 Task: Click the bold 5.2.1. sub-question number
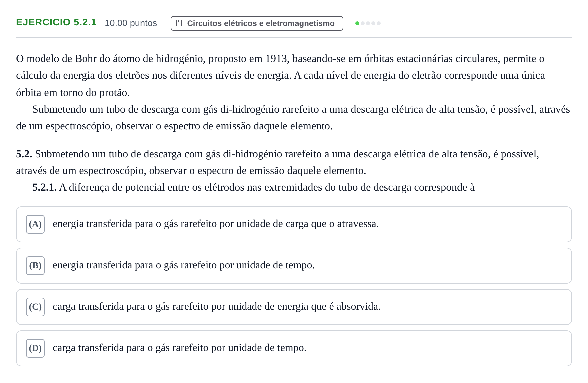point(44,187)
